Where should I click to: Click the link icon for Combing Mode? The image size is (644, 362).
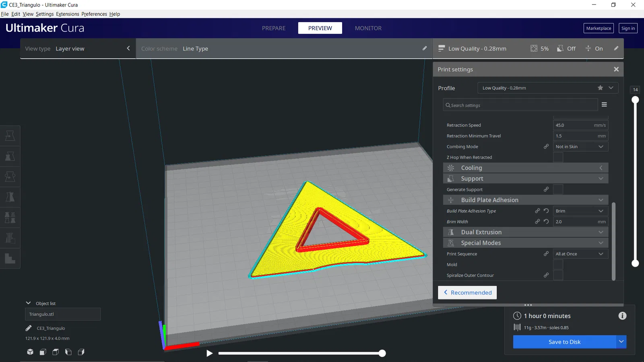tap(546, 146)
